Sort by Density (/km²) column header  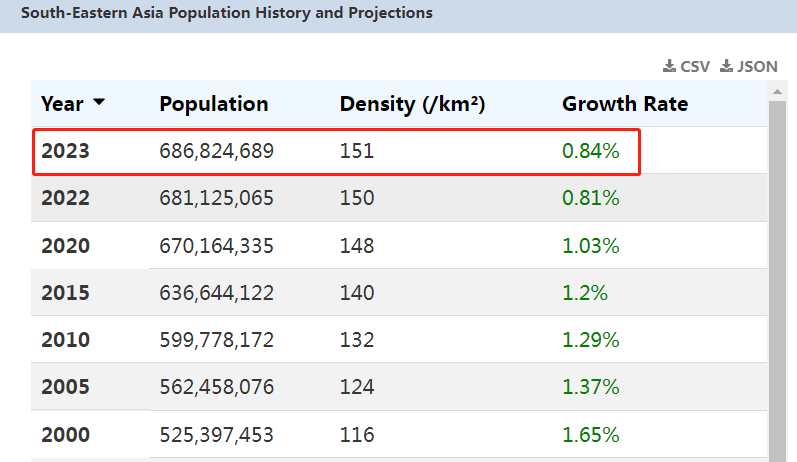click(412, 104)
